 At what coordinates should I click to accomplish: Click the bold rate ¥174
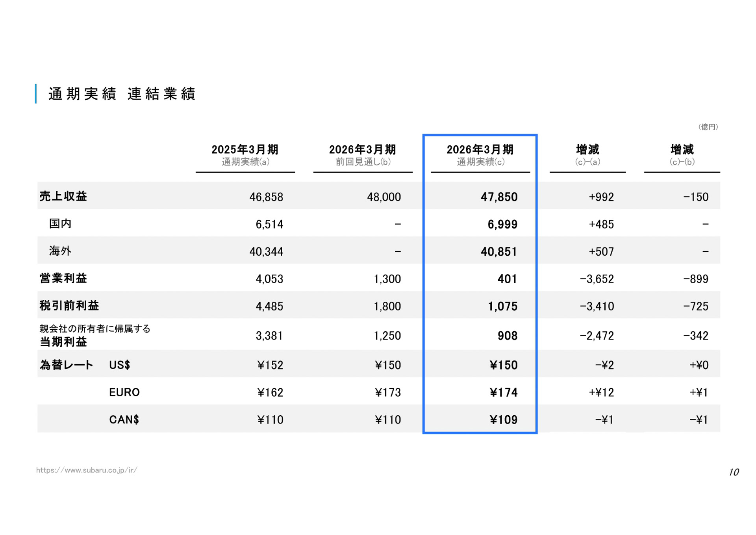pyautogui.click(x=504, y=393)
